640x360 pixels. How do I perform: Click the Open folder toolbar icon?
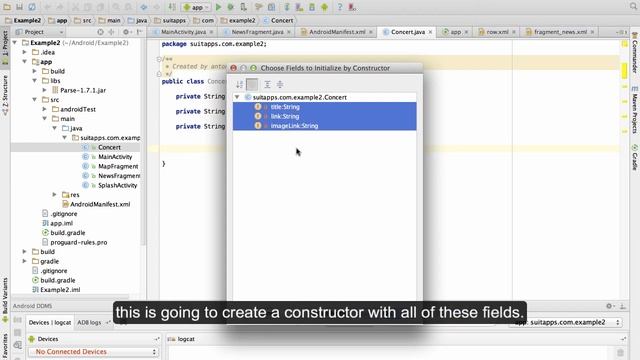pyautogui.click(x=7, y=7)
